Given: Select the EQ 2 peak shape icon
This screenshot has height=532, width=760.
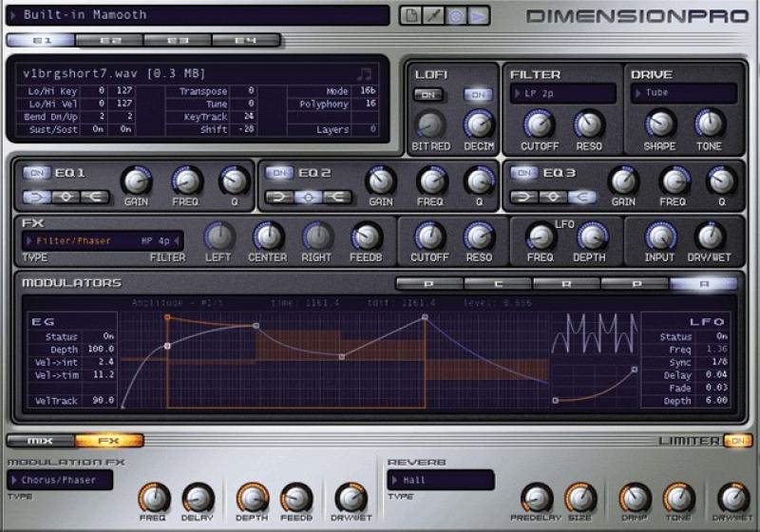Looking at the screenshot, I should pyautogui.click(x=307, y=197).
